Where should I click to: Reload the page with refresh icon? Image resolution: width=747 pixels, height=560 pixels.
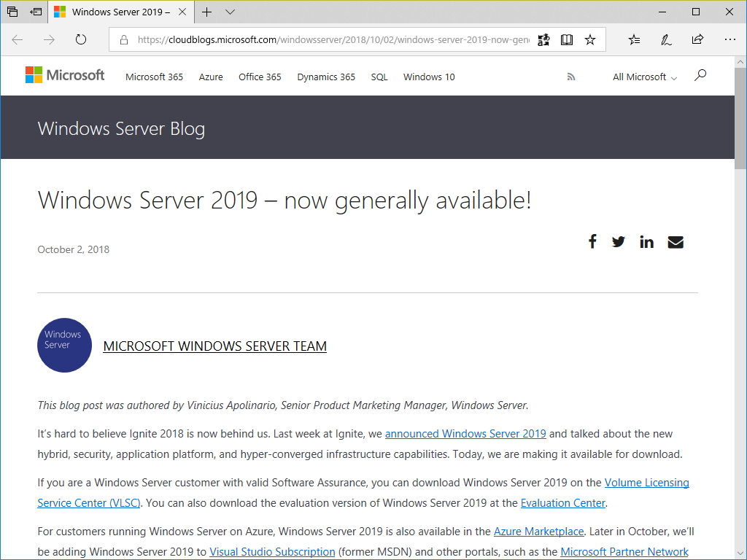(x=80, y=39)
